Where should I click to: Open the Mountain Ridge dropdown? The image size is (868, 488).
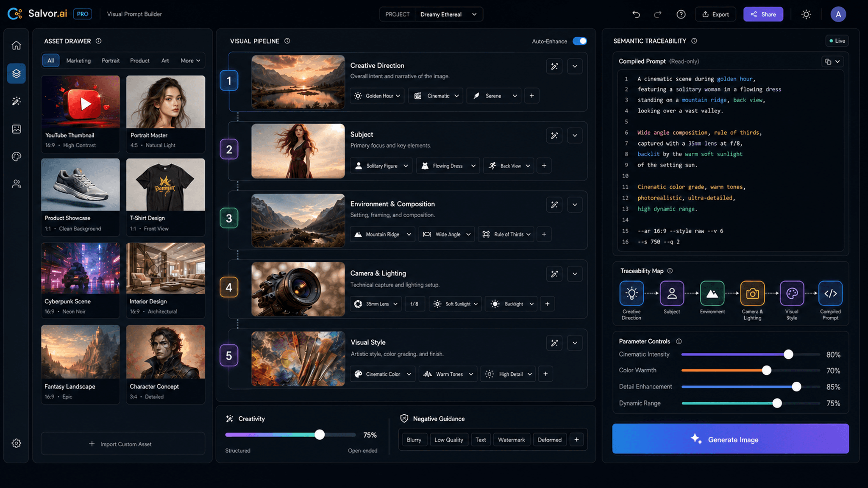pyautogui.click(x=382, y=234)
